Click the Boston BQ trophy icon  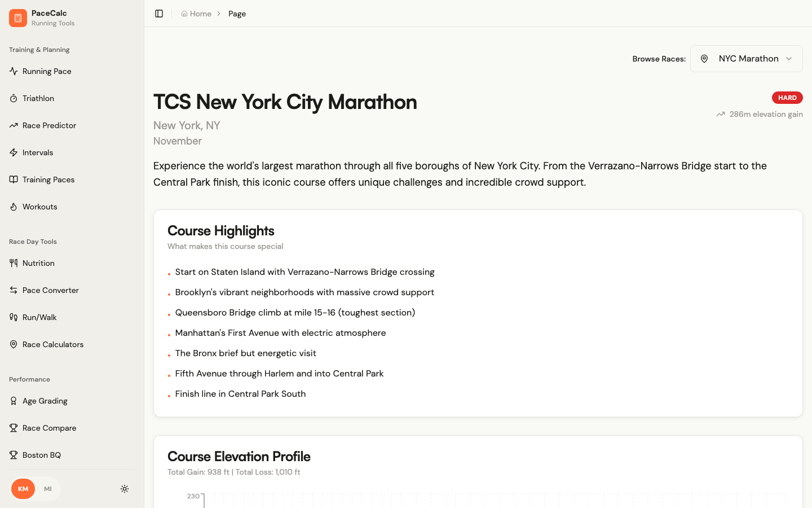(14, 455)
